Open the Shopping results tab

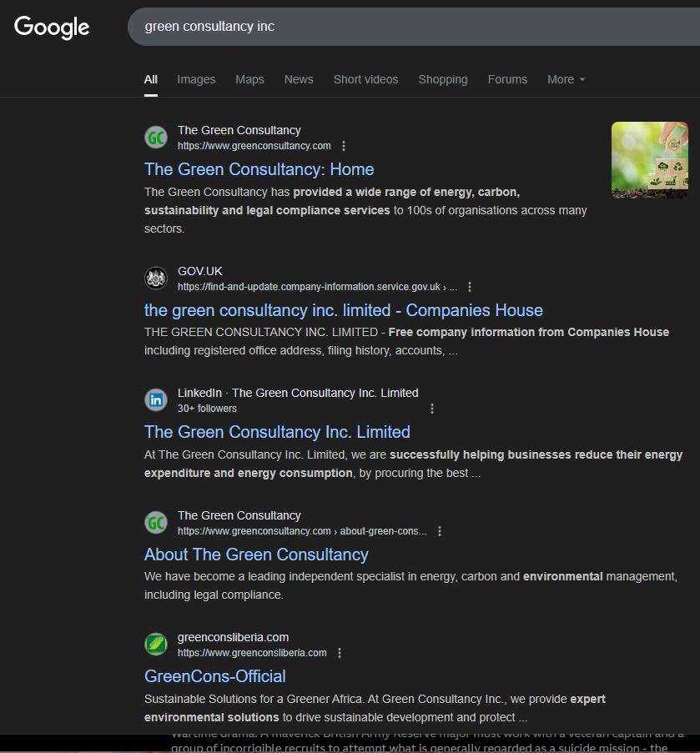pos(443,79)
